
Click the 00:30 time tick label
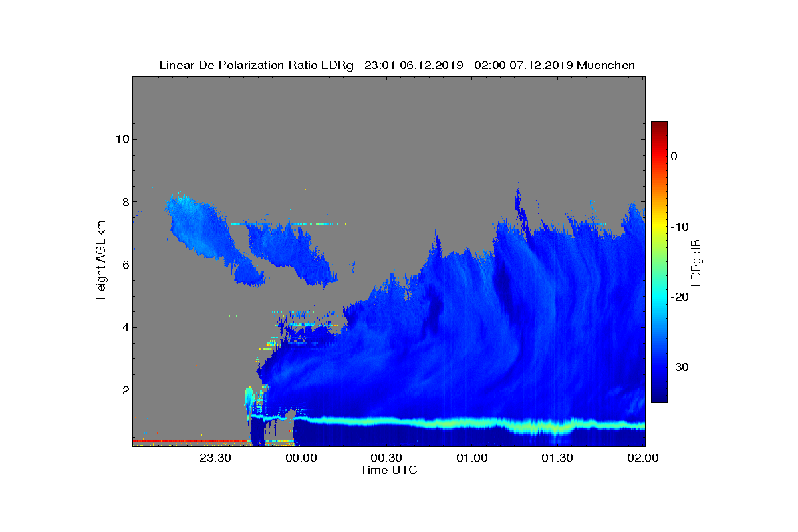click(386, 458)
